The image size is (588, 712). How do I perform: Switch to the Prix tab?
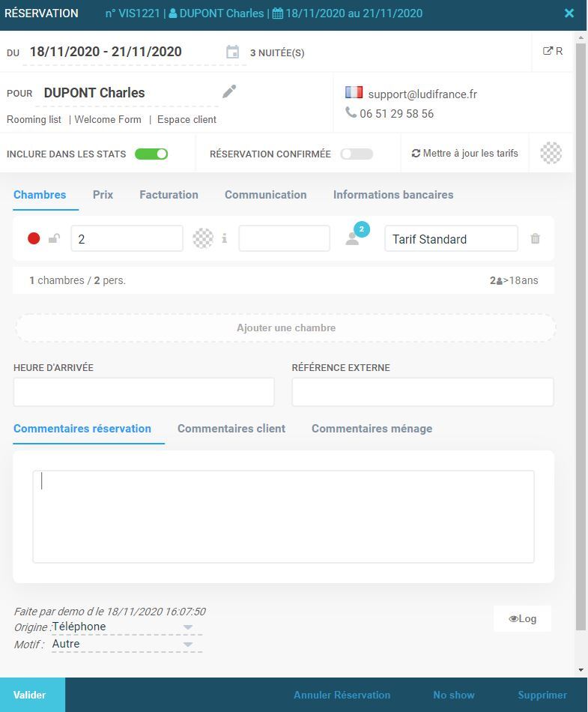pos(103,195)
